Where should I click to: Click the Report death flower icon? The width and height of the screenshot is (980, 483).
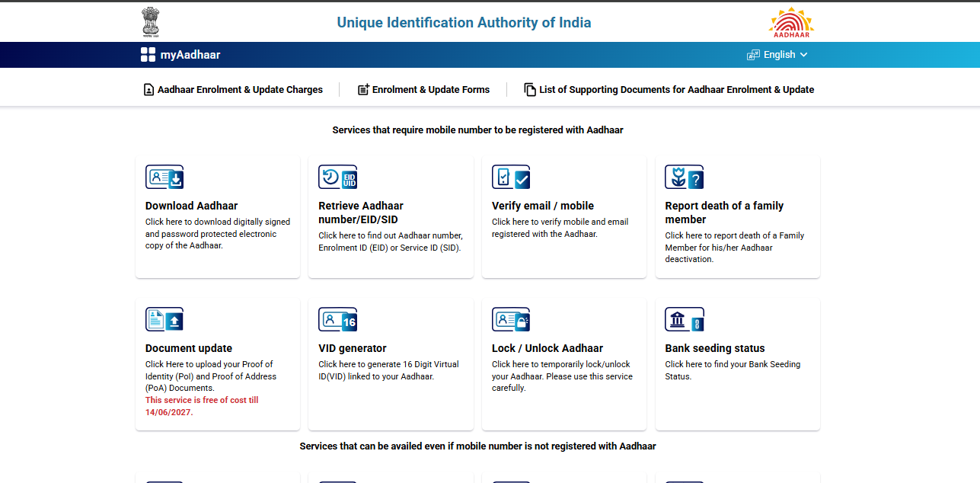[684, 177]
